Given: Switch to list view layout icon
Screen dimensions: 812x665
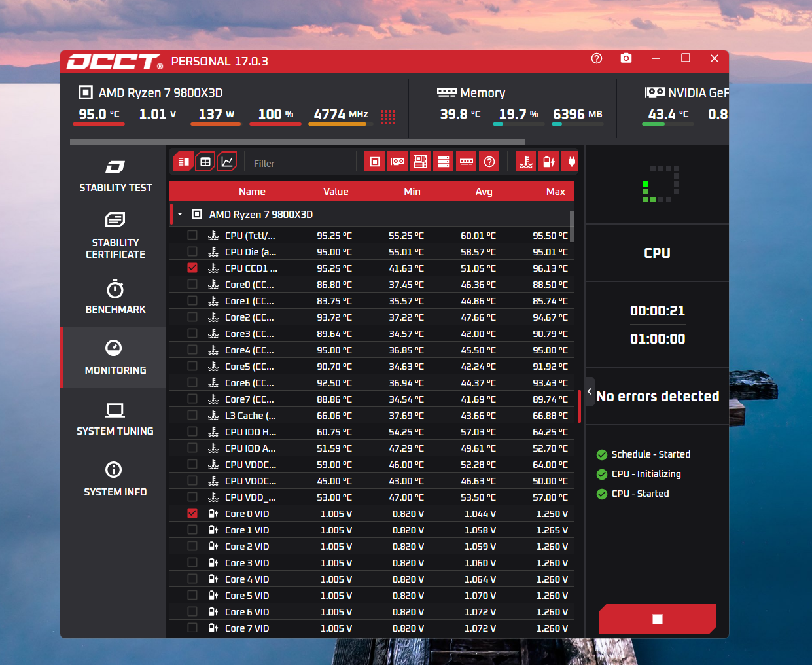Looking at the screenshot, I should click(x=183, y=162).
